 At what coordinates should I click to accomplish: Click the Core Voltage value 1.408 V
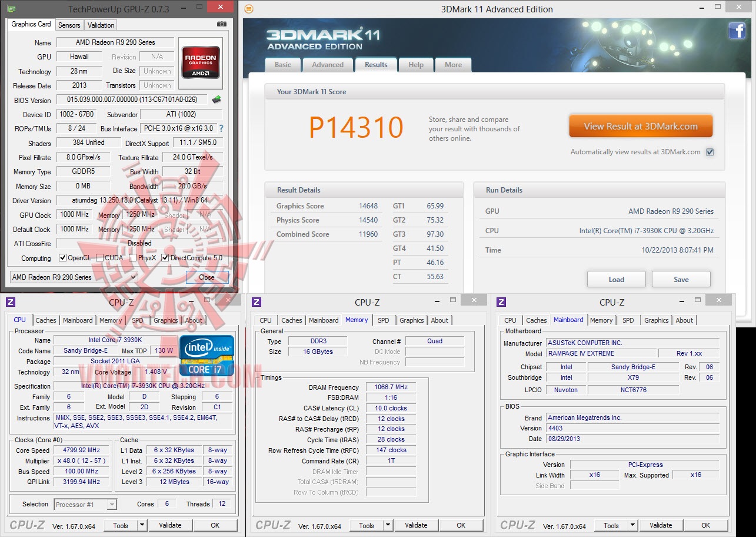tap(156, 372)
